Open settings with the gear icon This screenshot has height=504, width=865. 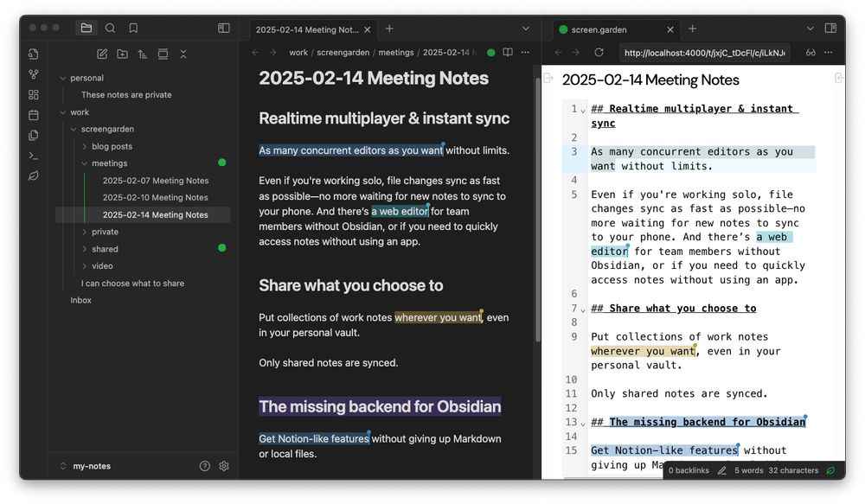224,467
